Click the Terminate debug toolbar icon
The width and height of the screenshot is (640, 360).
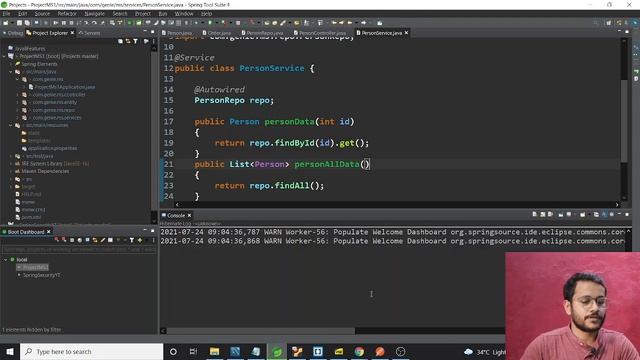pyautogui.click(x=71, y=23)
